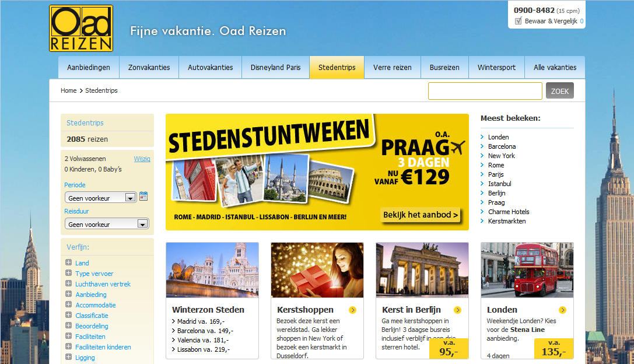
Task: Open the Charme Hotels link
Action: pos(509,212)
